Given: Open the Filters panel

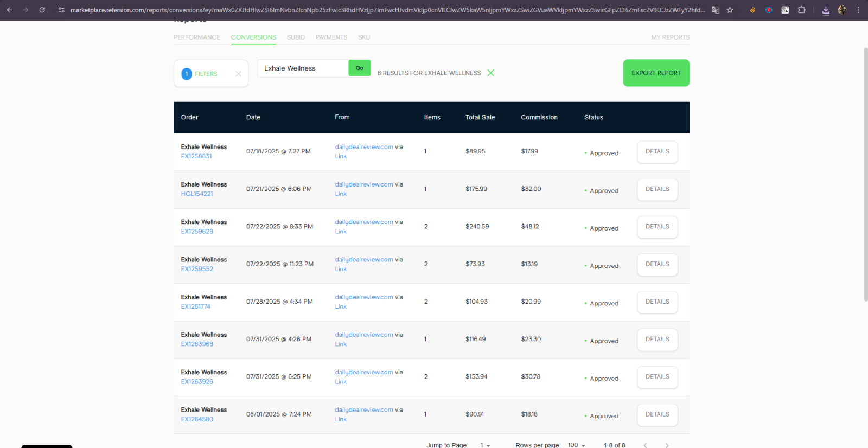Looking at the screenshot, I should coord(206,74).
